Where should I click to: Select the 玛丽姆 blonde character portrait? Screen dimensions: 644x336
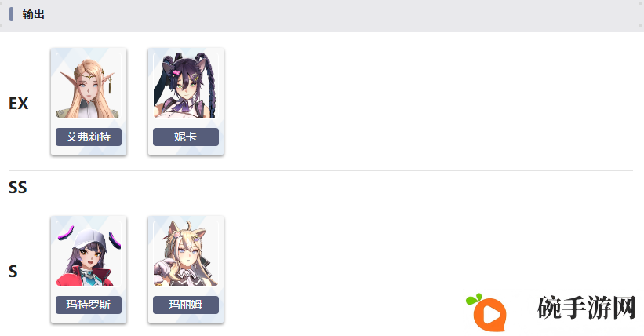coord(186,254)
